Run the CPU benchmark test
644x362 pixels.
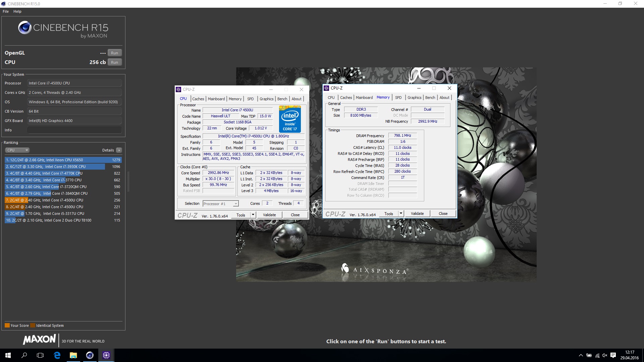click(114, 62)
